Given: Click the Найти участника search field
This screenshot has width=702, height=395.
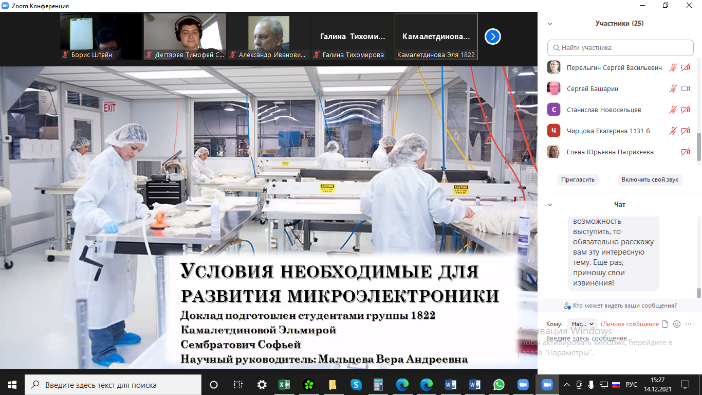Looking at the screenshot, I should (x=620, y=47).
